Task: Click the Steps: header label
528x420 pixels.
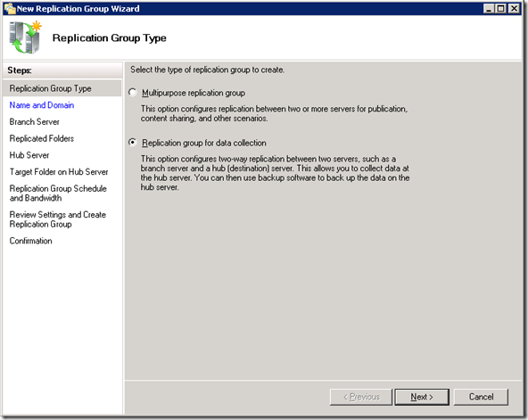Action: pos(20,70)
